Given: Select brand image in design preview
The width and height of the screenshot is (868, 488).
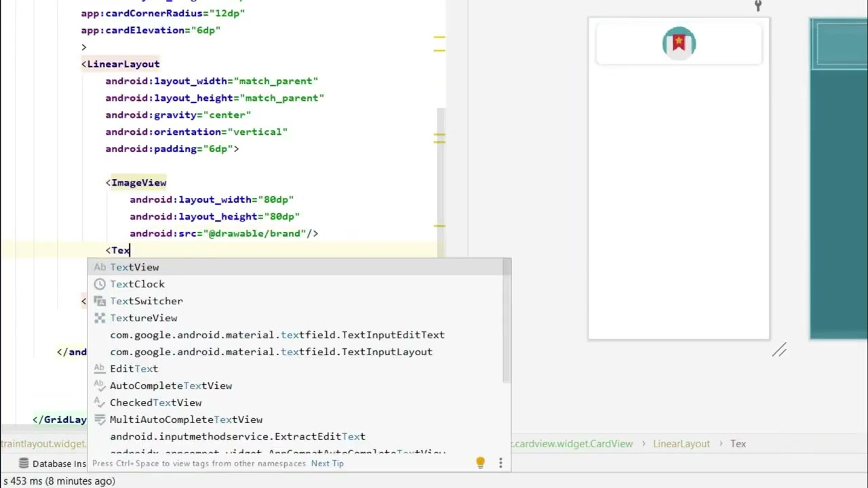Looking at the screenshot, I should tap(679, 43).
